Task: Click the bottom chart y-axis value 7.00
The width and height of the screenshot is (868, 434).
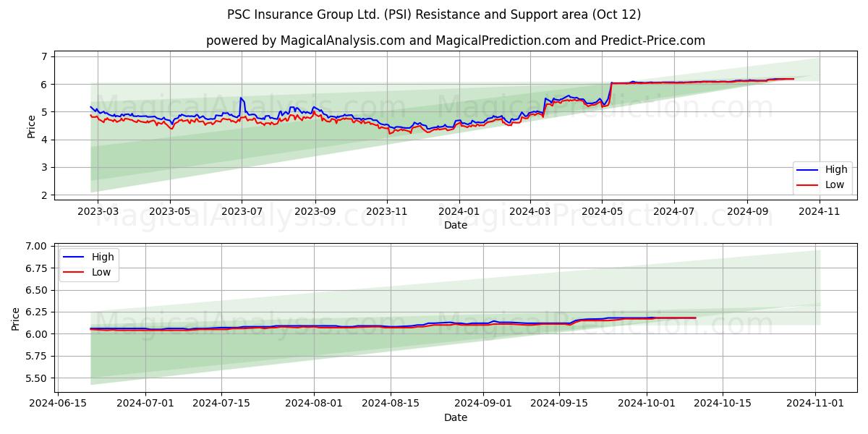Action: [x=36, y=247]
